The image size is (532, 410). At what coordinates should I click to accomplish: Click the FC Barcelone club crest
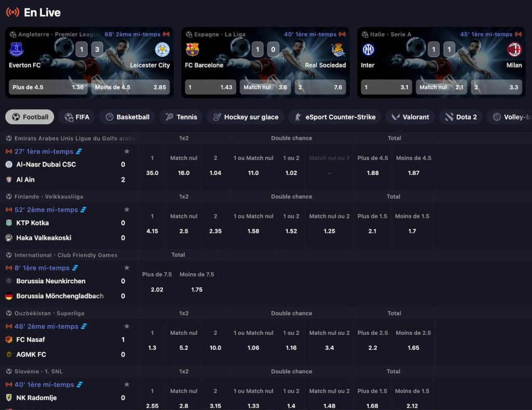coord(192,49)
